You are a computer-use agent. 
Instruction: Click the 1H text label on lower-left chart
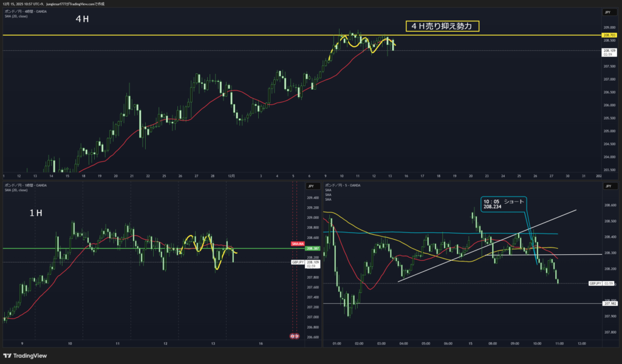[36, 214]
